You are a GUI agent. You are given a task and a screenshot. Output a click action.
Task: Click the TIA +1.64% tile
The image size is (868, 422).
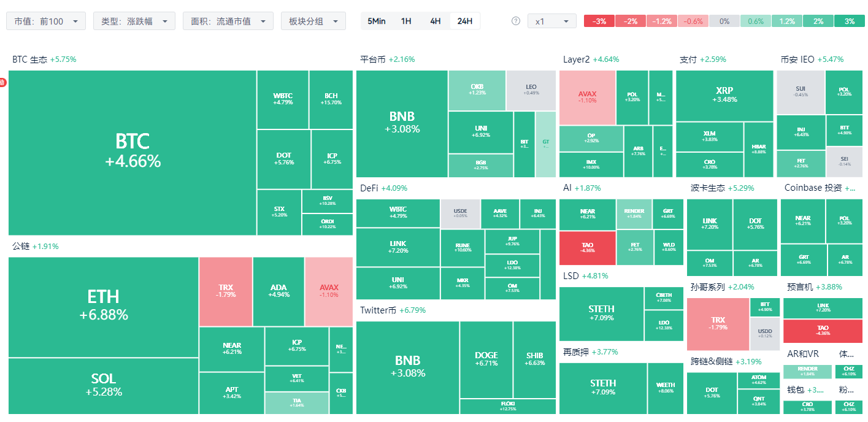[x=297, y=403]
